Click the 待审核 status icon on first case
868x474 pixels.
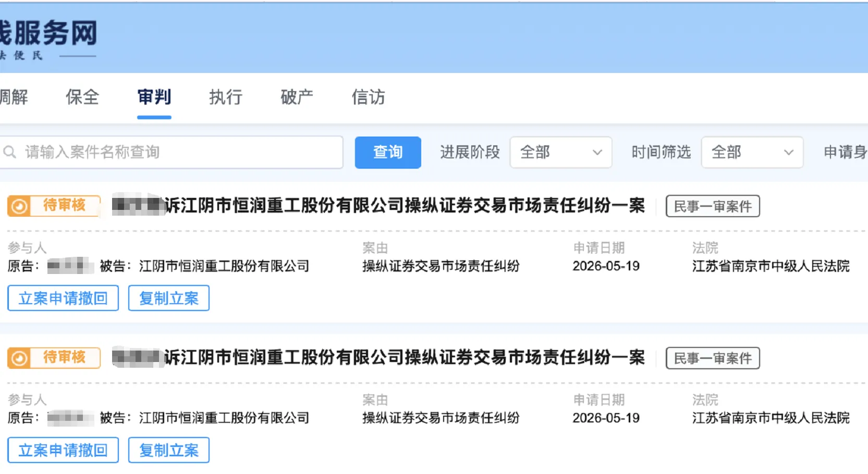[19, 206]
